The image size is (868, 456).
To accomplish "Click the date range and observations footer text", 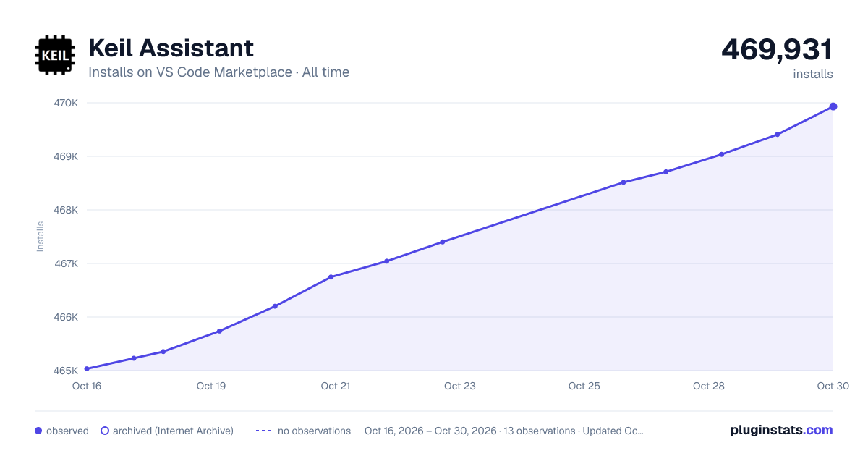I will (504, 431).
